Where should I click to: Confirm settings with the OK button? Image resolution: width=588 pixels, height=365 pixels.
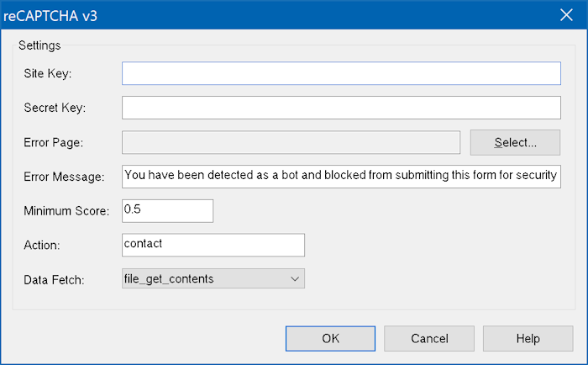click(330, 338)
